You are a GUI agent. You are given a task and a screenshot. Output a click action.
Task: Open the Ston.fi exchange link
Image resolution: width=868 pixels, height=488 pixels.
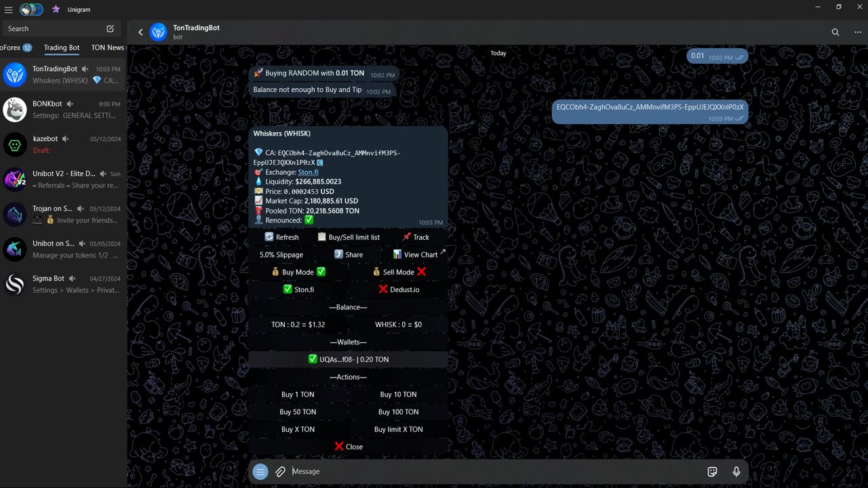(x=308, y=172)
